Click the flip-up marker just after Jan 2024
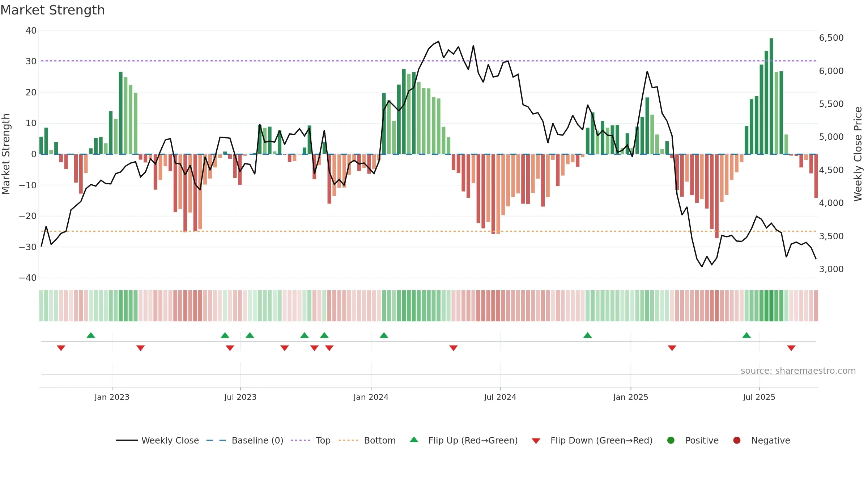The image size is (868, 488). pyautogui.click(x=384, y=335)
